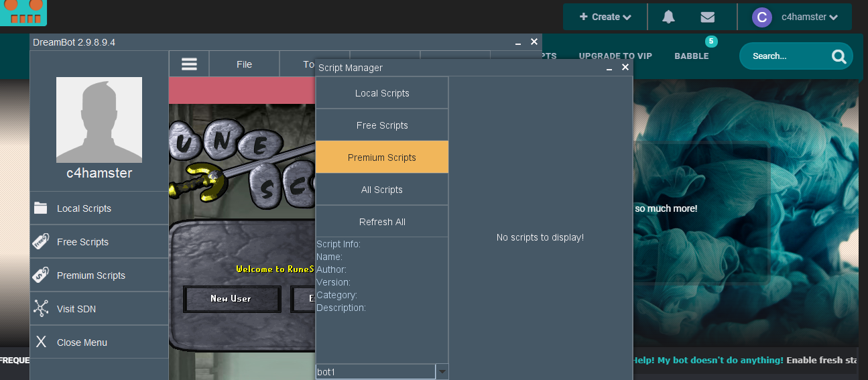868x380 pixels.
Task: Select All Scripts in Script Manager
Action: 382,190
